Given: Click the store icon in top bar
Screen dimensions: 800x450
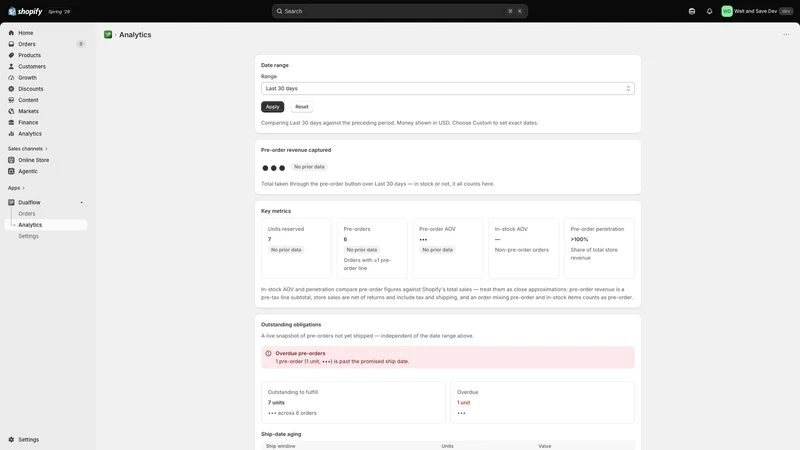Looking at the screenshot, I should click(x=692, y=11).
